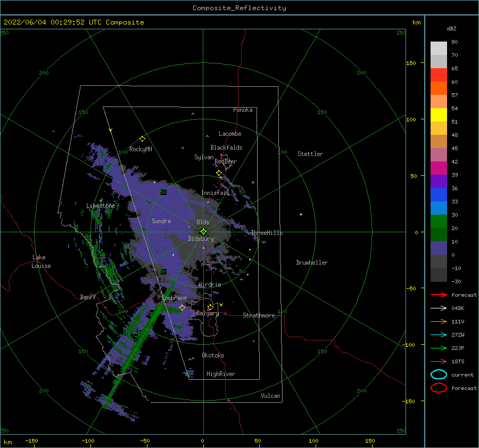Viewport: 479px width, 448px height.
Task: Click the RedDeer city label
Action: tap(226, 161)
